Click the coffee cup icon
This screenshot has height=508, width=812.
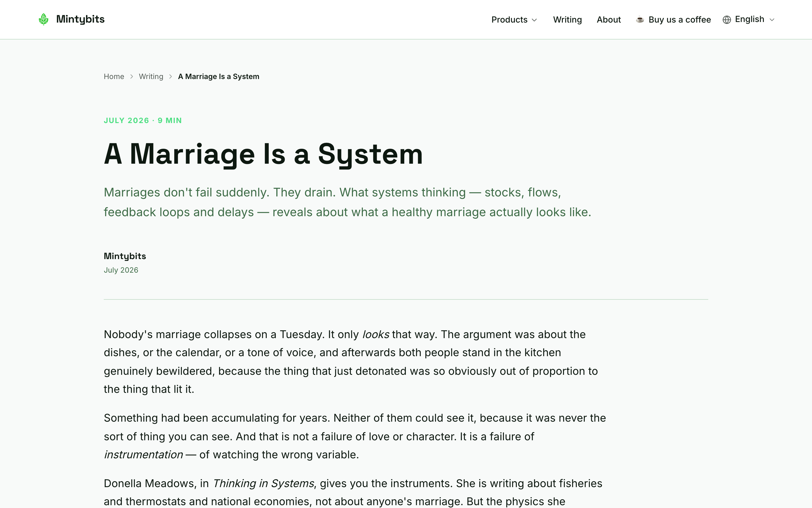point(640,19)
